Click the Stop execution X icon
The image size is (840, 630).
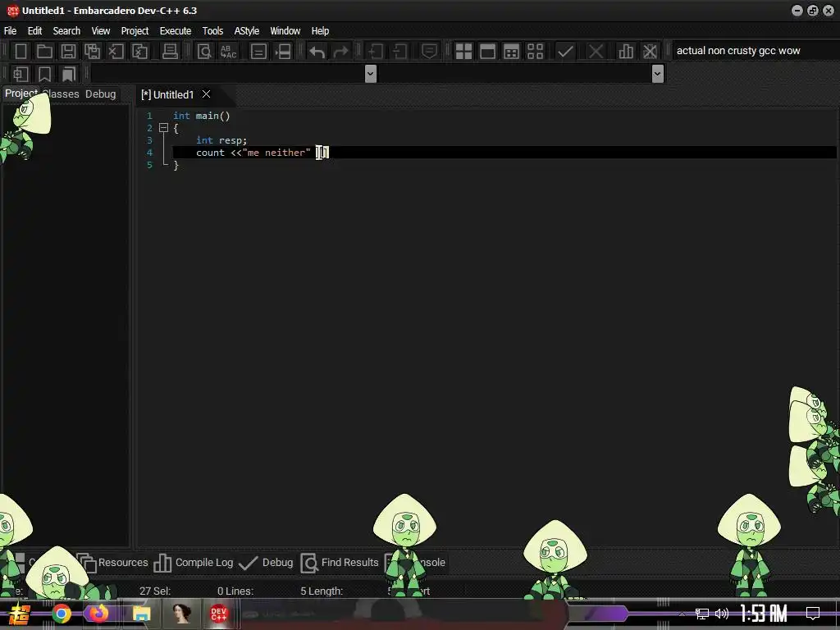point(596,52)
